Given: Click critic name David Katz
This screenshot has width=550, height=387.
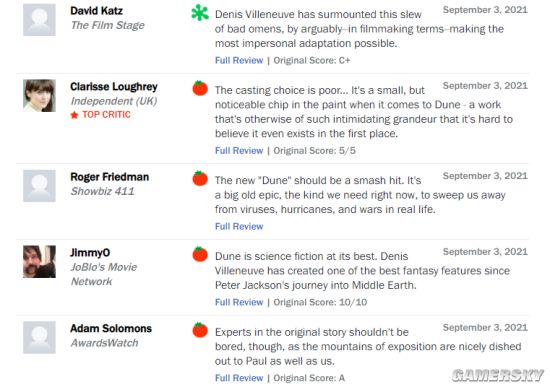Looking at the screenshot, I should point(96,11).
